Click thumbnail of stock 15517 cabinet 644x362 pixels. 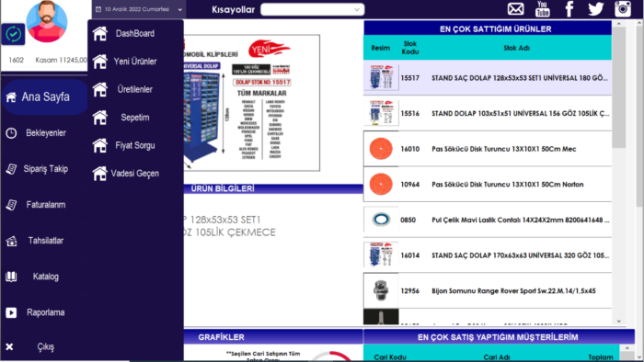point(381,77)
